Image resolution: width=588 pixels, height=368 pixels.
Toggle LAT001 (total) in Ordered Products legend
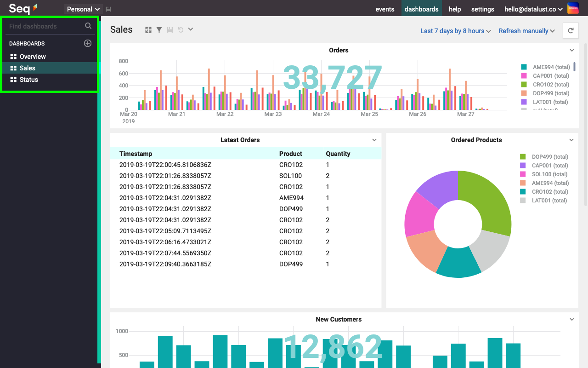(x=549, y=201)
